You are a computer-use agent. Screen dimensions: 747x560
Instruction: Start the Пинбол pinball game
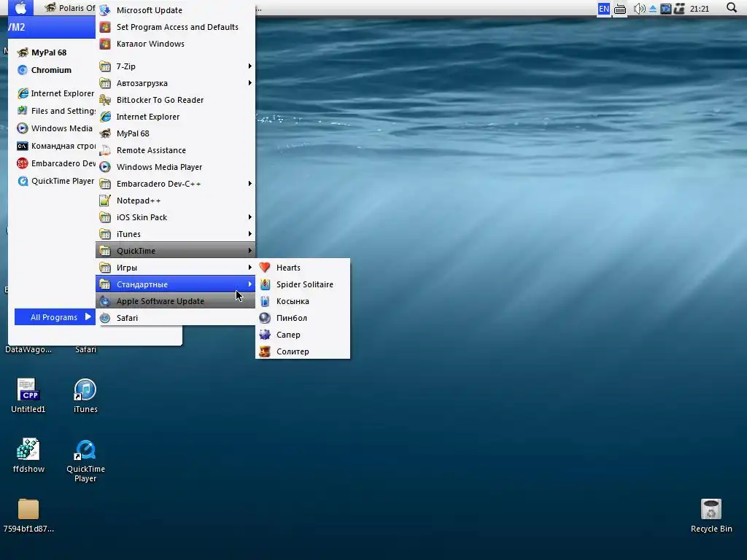coord(303,318)
